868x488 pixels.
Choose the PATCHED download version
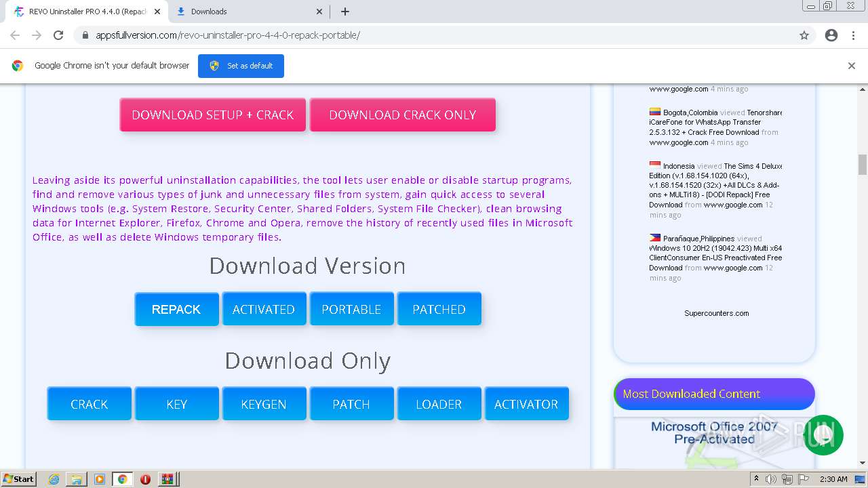point(439,309)
